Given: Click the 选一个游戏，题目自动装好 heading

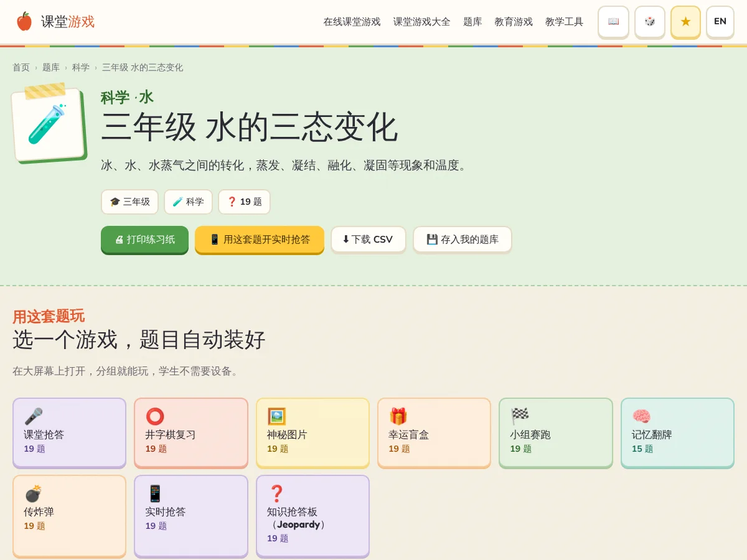Looking at the screenshot, I should coord(139,340).
